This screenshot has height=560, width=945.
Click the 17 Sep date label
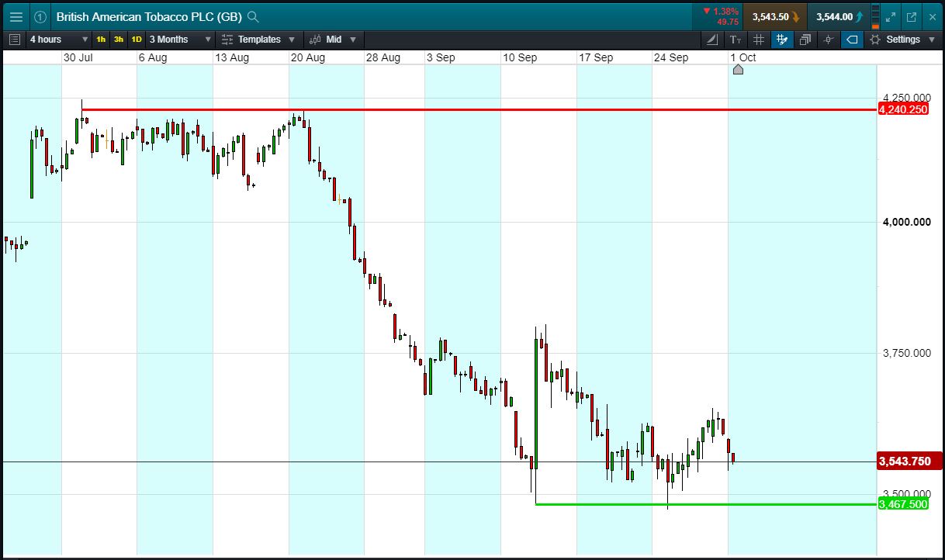tap(596, 57)
